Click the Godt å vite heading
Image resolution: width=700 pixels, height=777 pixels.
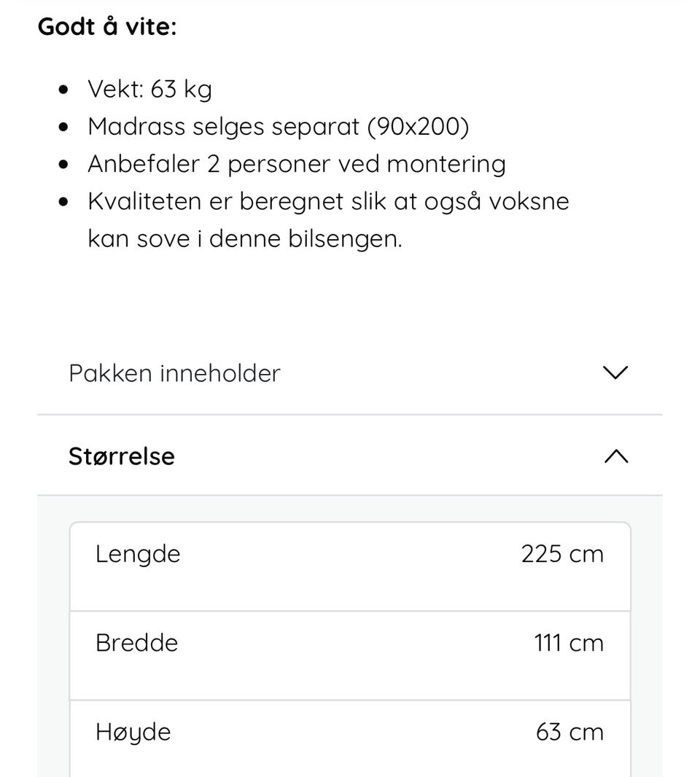(107, 27)
